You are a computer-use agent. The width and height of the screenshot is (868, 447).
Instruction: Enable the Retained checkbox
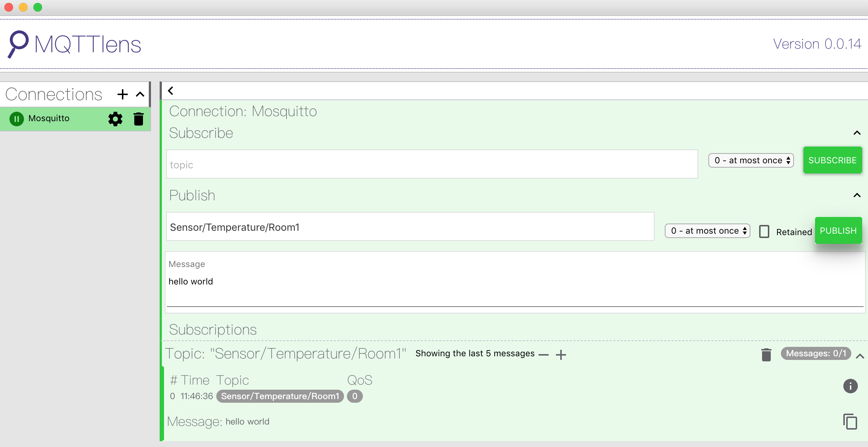(x=764, y=231)
